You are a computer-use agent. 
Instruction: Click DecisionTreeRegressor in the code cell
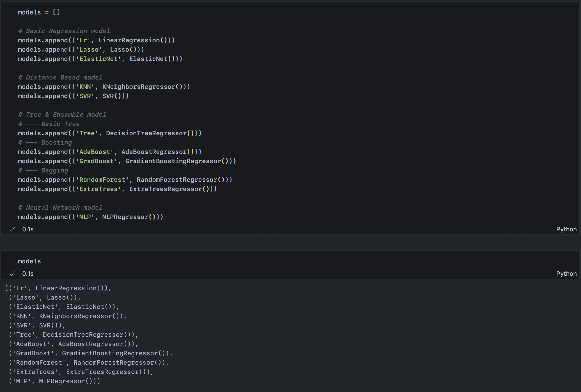(146, 133)
